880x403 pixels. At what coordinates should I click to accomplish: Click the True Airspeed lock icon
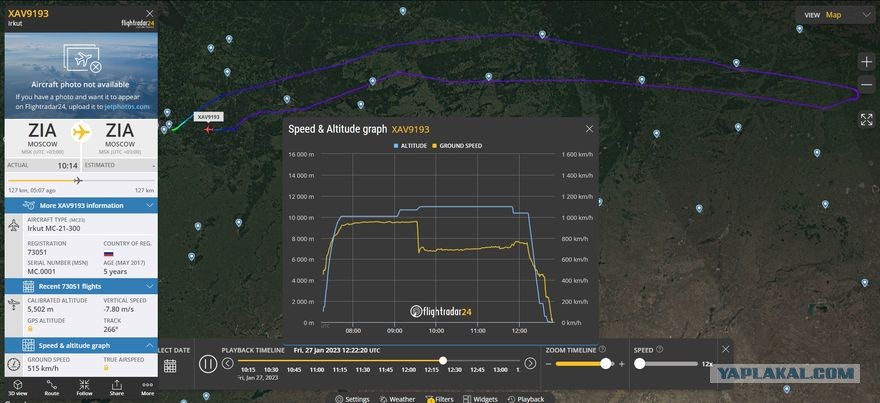tap(106, 367)
